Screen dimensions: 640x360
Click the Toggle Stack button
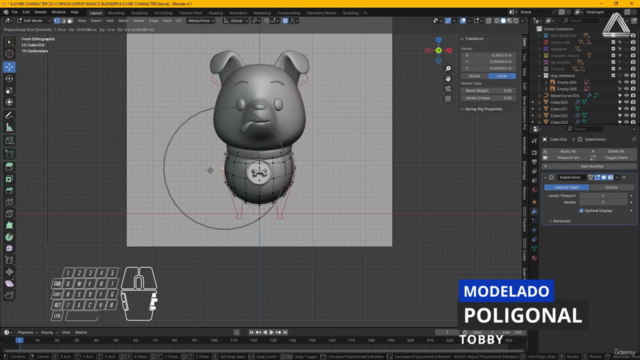click(x=616, y=158)
